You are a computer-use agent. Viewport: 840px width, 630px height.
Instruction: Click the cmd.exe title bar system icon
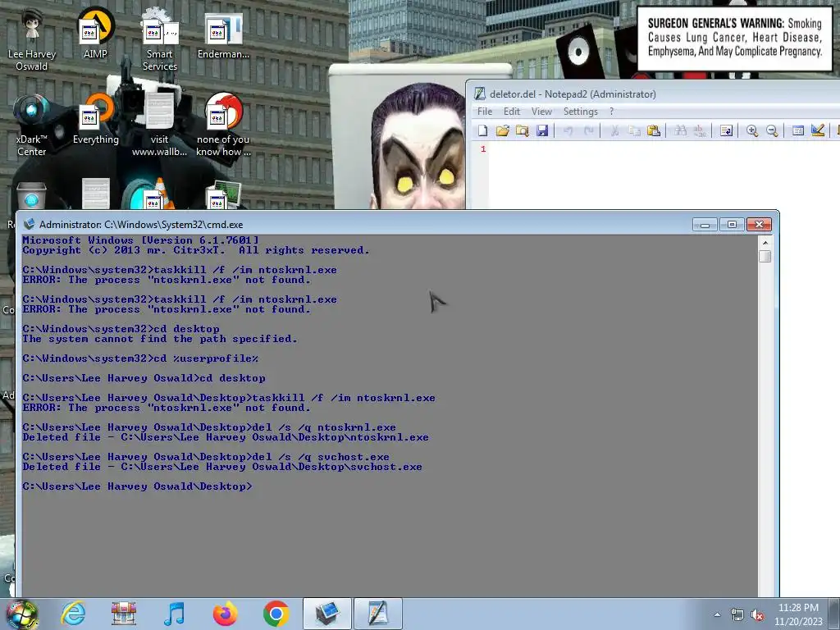pyautogui.click(x=30, y=224)
